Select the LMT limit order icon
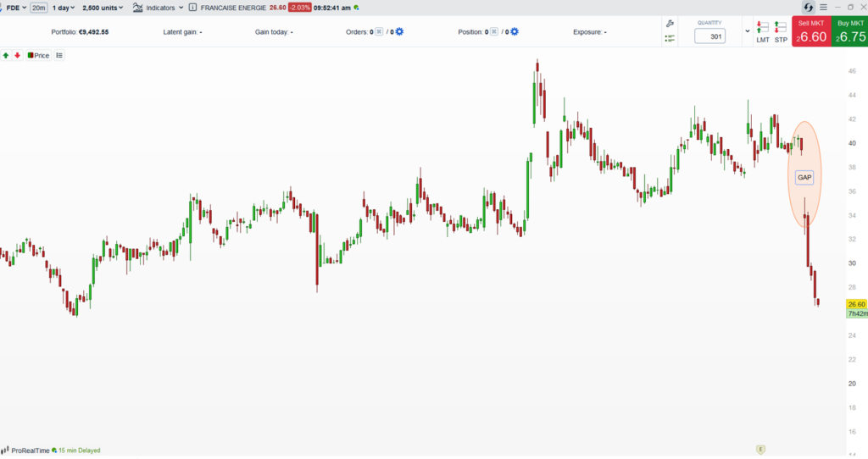This screenshot has width=868, height=459. [x=763, y=32]
